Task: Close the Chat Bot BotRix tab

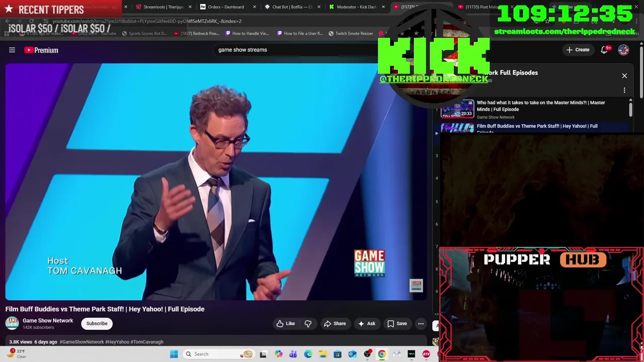Action: tap(319, 7)
